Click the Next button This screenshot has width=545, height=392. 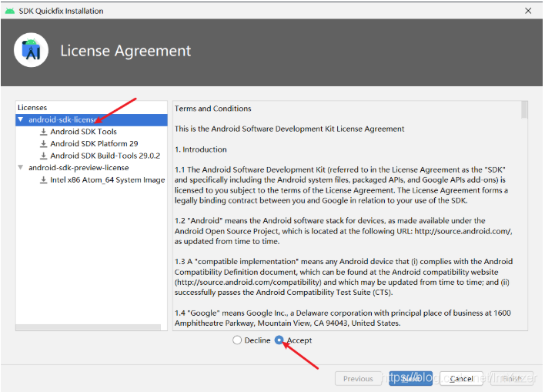tap(411, 378)
